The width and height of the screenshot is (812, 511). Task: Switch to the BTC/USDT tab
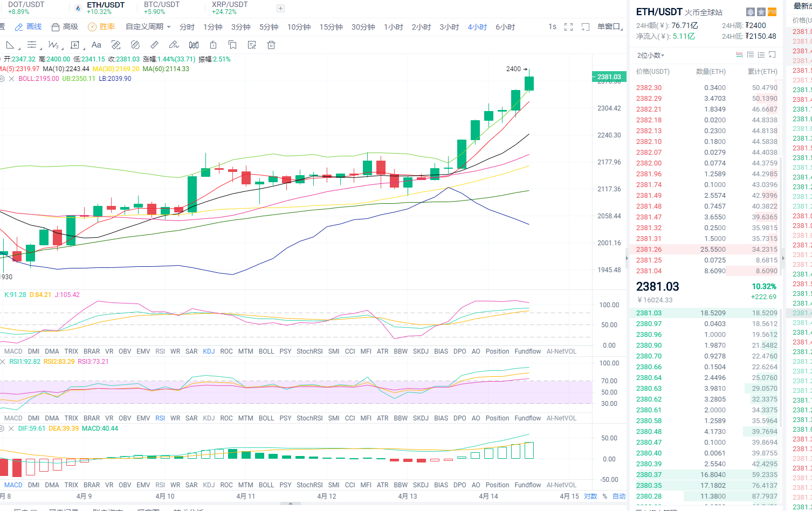162,8
